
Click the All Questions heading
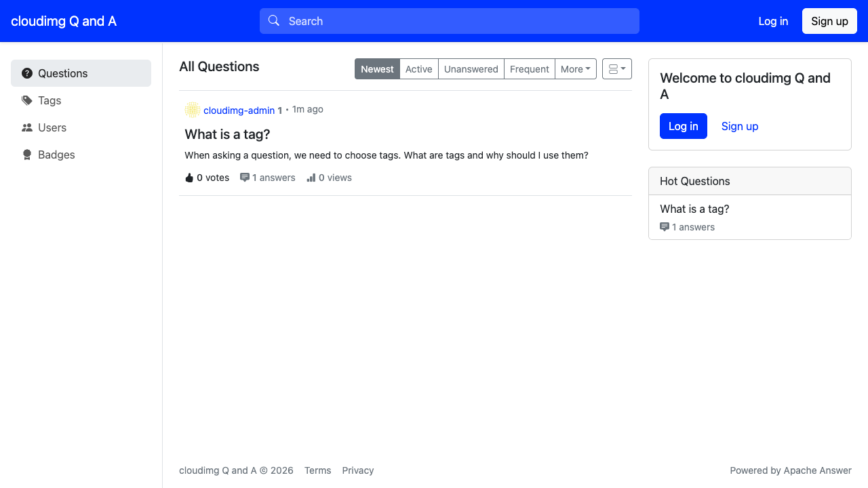pyautogui.click(x=219, y=66)
